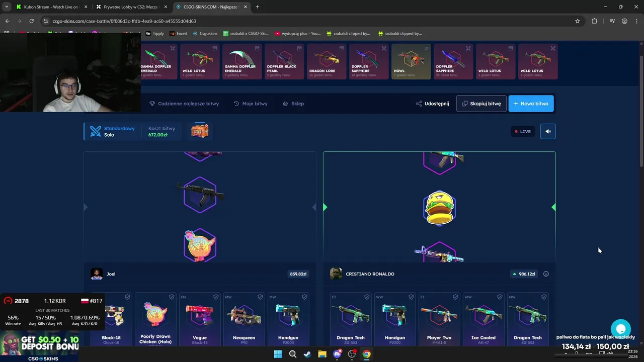Click the orange case thumbnail near Koszt bitwy
Viewport: 644px width, 362px height.
(x=200, y=131)
